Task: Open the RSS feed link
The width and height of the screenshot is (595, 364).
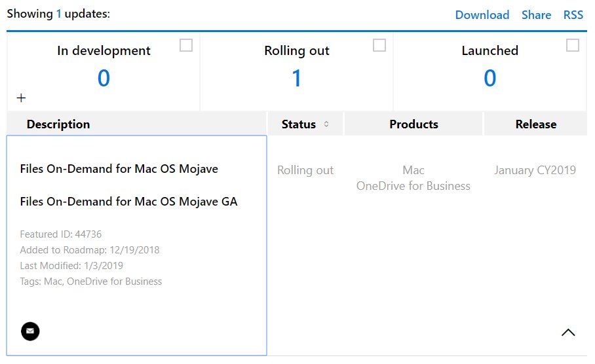Action: pyautogui.click(x=573, y=15)
